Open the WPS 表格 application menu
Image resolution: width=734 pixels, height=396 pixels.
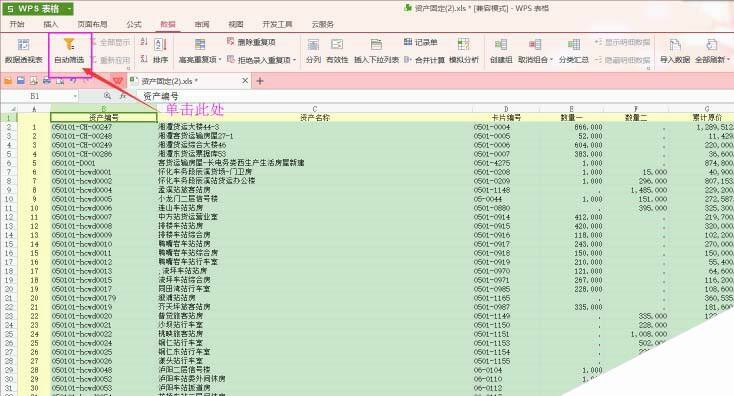click(38, 9)
